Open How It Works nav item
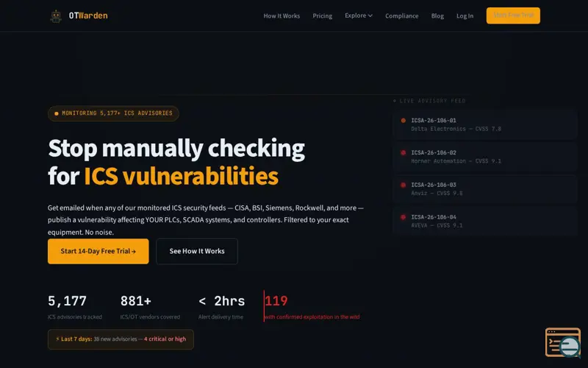588x368 pixels. pos(282,15)
